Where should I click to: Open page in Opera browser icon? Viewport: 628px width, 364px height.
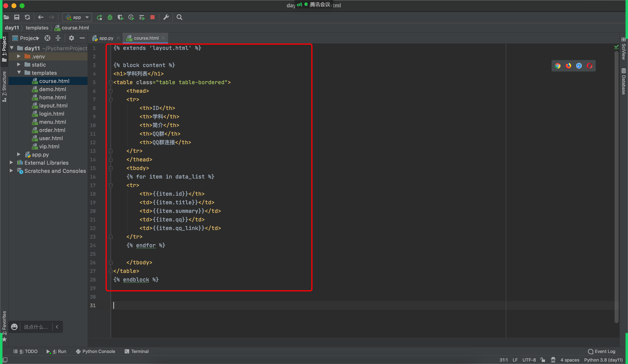[589, 66]
